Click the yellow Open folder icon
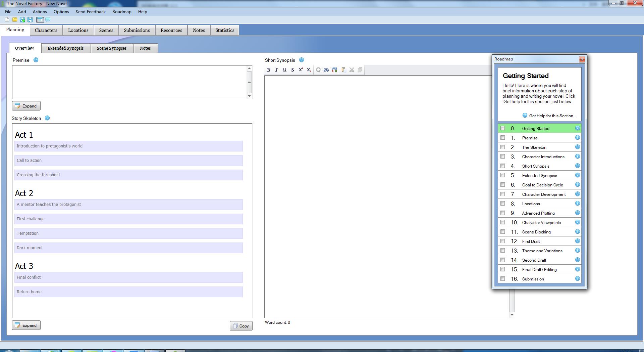This screenshot has width=644, height=352. [15, 20]
